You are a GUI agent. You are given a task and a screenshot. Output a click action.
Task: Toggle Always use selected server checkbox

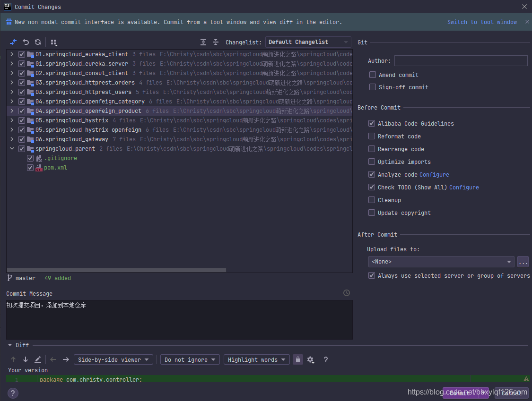[x=372, y=275]
